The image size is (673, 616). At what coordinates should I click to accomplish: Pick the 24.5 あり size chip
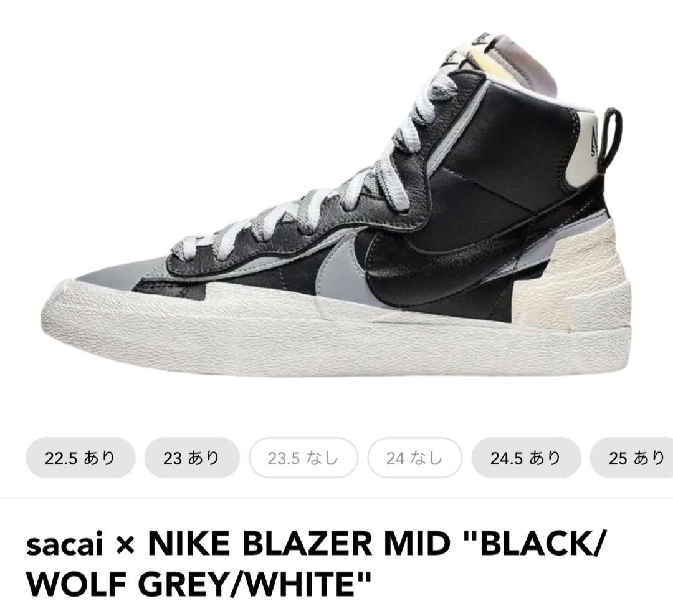point(526,458)
